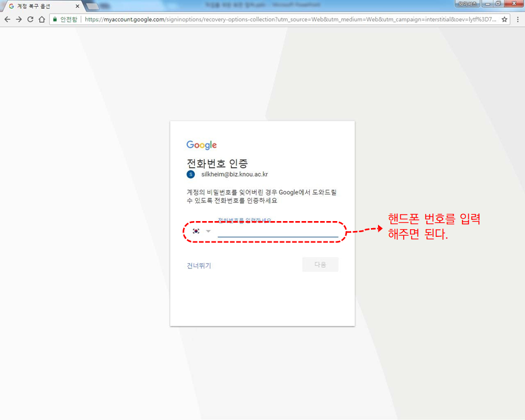Image resolution: width=525 pixels, height=420 pixels.
Task: Go forward with the browser forward arrow
Action: point(19,19)
